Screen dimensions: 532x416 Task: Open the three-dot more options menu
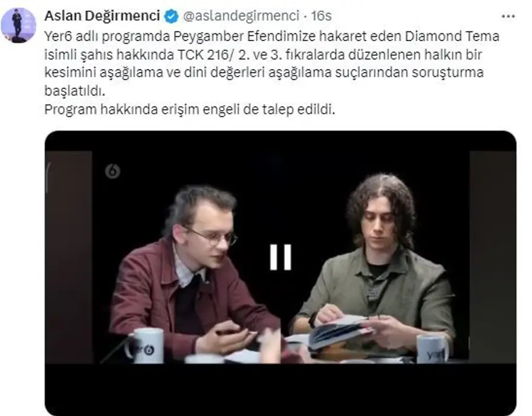pos(508,16)
